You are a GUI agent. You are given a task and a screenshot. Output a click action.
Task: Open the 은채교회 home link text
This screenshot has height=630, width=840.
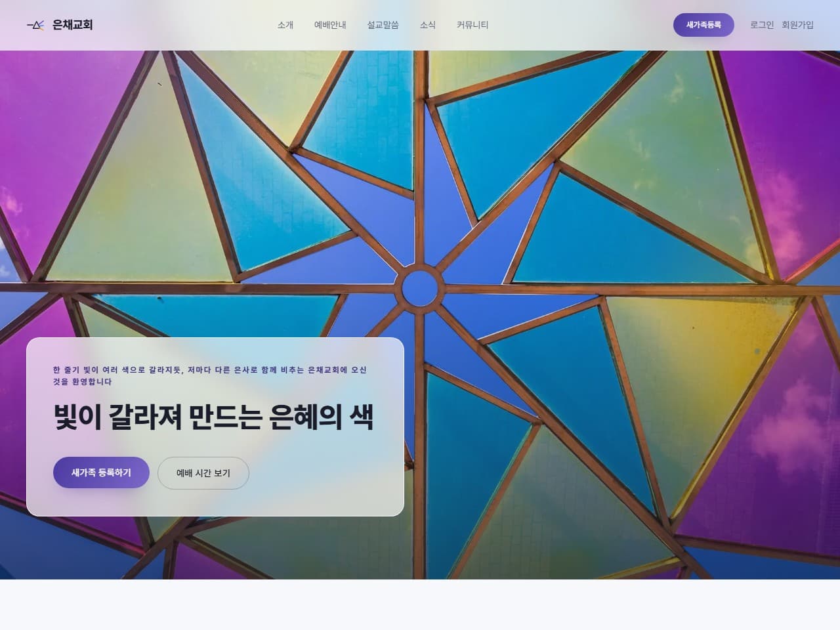click(72, 25)
